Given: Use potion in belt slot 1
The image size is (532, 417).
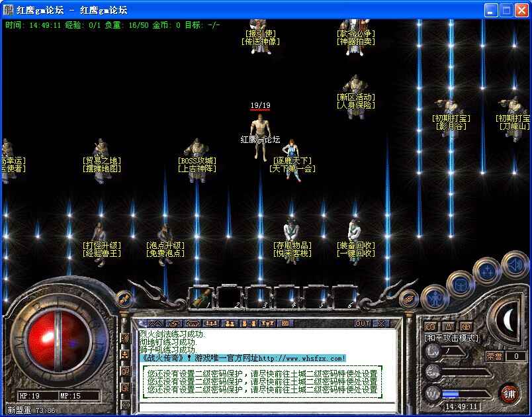Looking at the screenshot, I should click(204, 296).
